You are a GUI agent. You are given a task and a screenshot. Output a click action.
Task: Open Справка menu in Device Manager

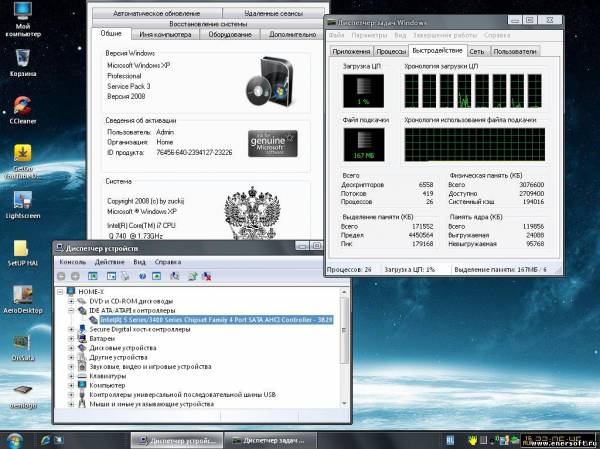coord(168,262)
